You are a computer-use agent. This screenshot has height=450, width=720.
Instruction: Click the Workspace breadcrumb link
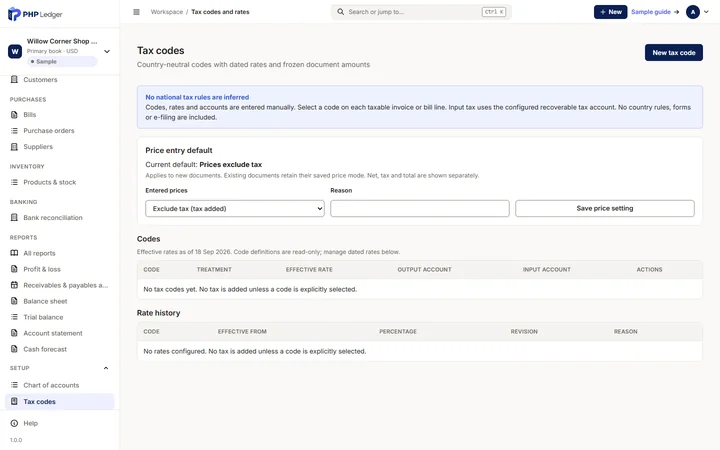[167, 12]
